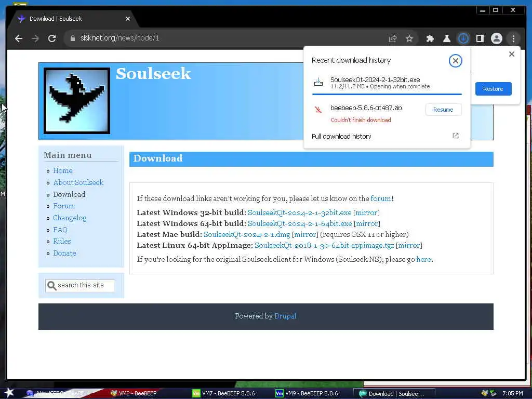The image size is (532, 399).
Task: Bookmark this page with the star
Action: 409,38
